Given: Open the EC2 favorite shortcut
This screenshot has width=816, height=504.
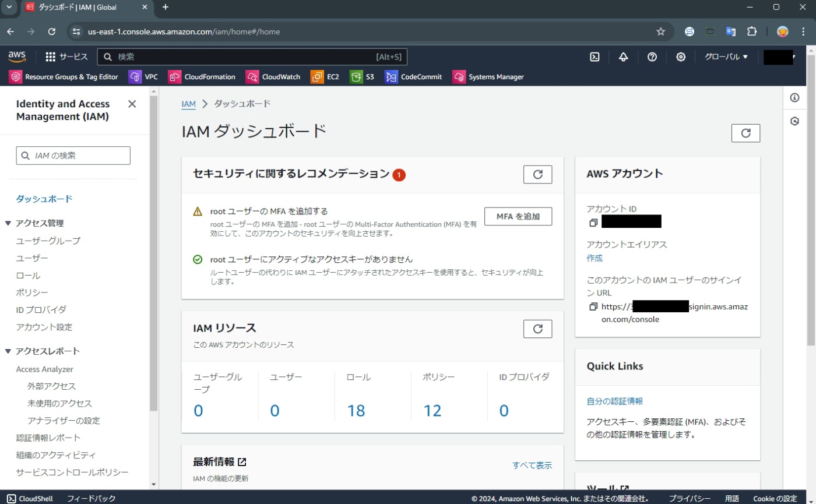Looking at the screenshot, I should click(325, 76).
